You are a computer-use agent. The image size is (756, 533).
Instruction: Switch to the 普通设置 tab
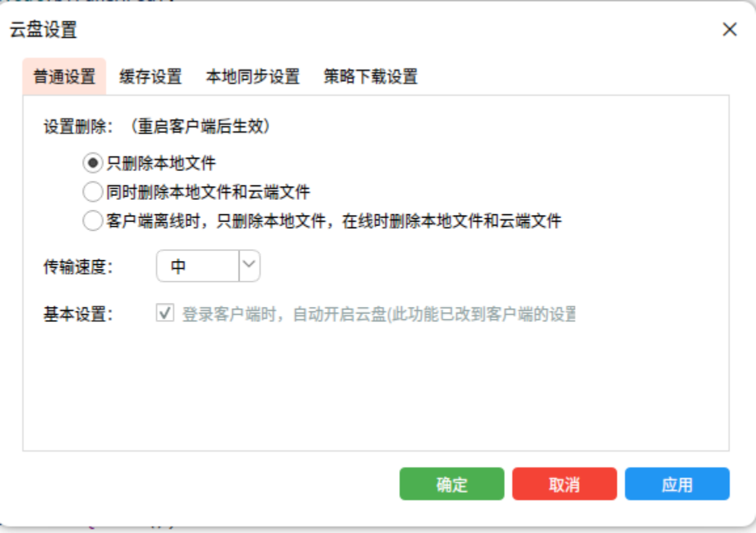64,77
